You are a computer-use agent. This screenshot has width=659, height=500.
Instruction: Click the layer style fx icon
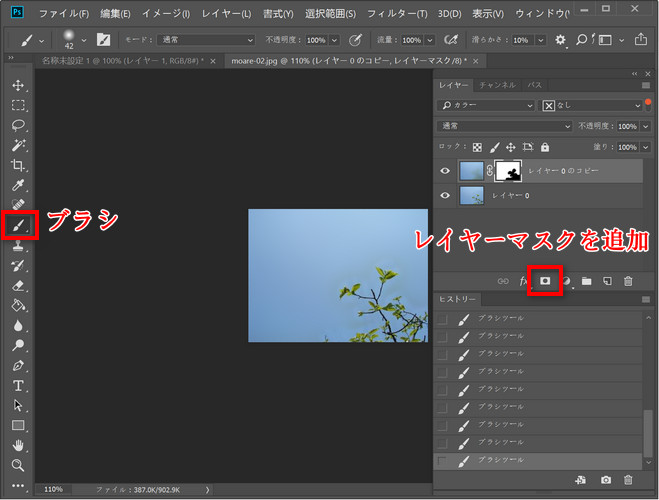[523, 281]
